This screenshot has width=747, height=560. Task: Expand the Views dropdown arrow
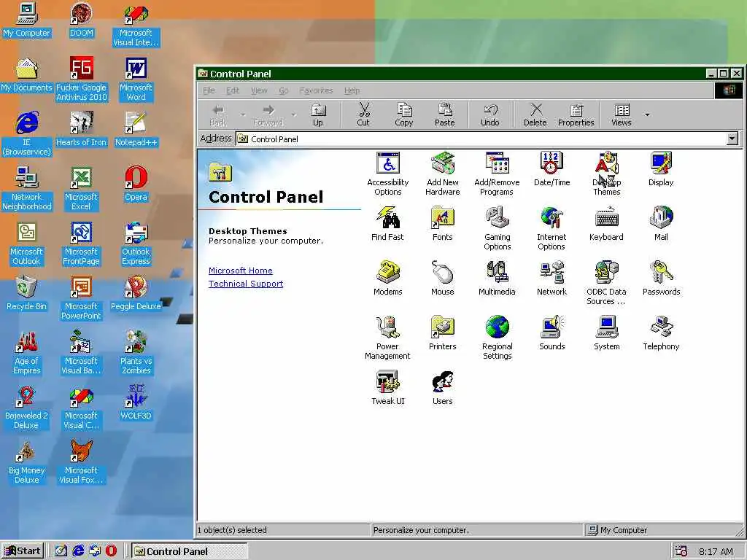click(x=647, y=114)
